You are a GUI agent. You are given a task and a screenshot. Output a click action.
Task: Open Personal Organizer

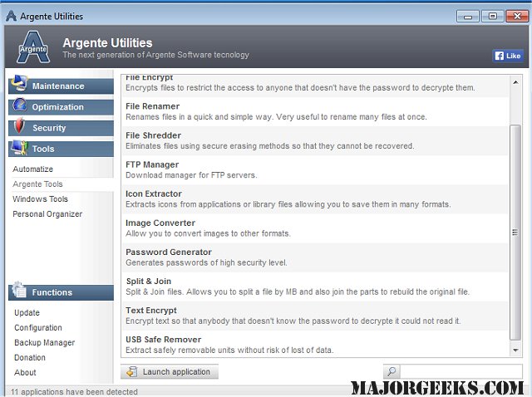tap(47, 214)
